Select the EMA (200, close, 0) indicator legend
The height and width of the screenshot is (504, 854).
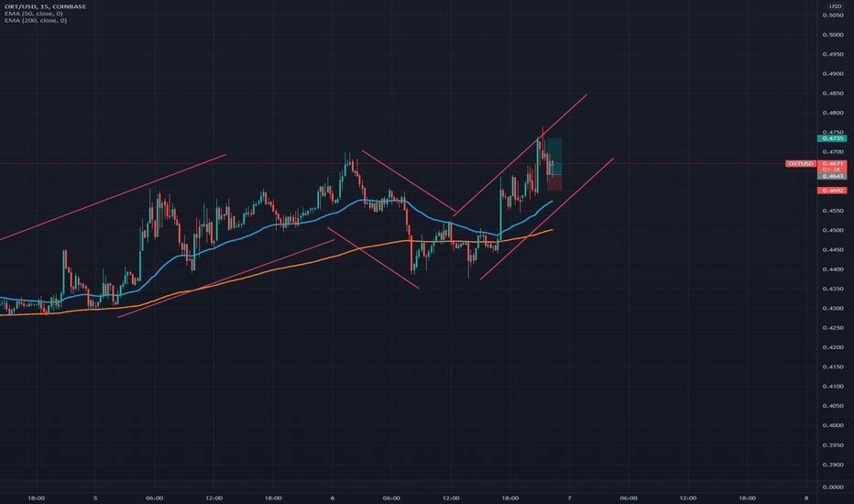pyautogui.click(x=36, y=20)
